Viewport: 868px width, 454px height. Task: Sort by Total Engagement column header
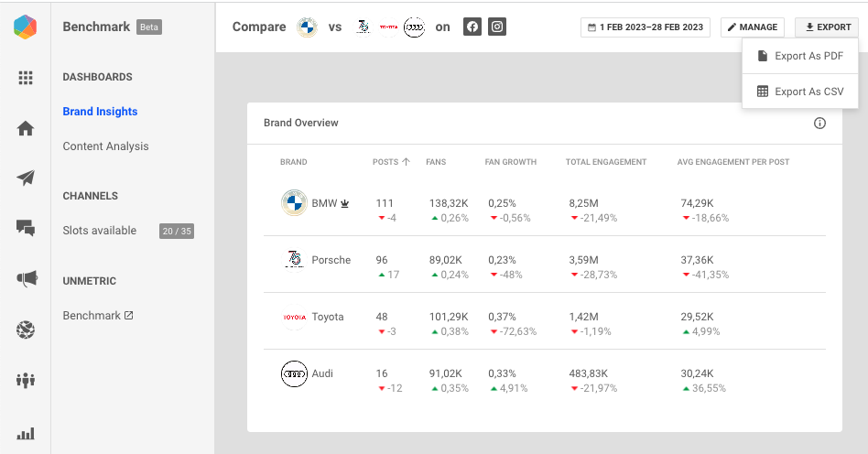point(605,162)
